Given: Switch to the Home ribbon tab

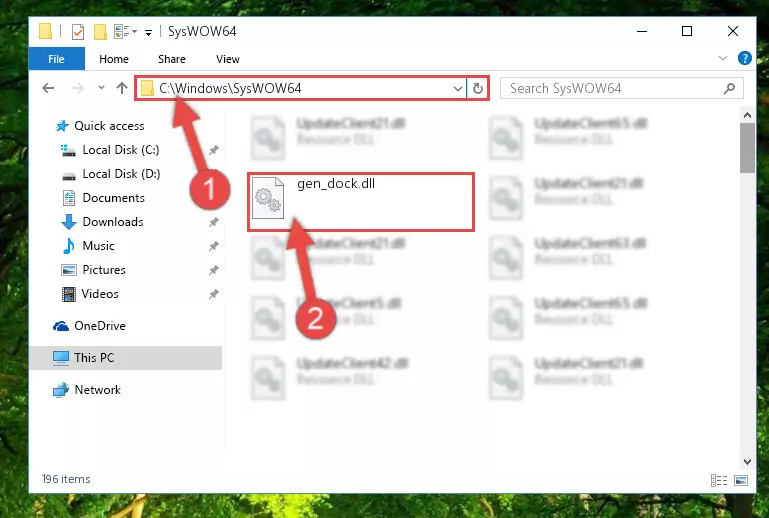Looking at the screenshot, I should tap(114, 59).
